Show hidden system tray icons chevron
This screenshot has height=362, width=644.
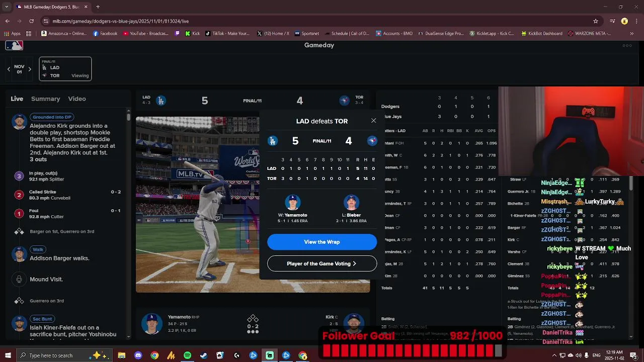(x=554, y=355)
